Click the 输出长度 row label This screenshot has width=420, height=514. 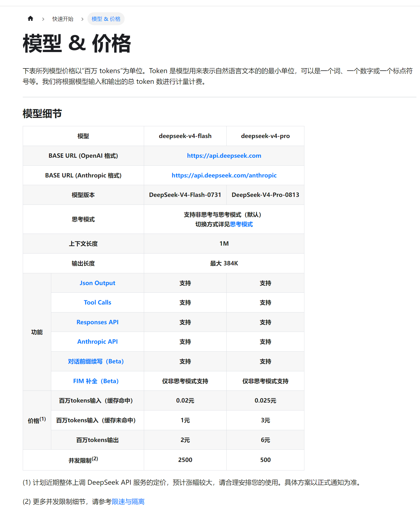point(83,263)
